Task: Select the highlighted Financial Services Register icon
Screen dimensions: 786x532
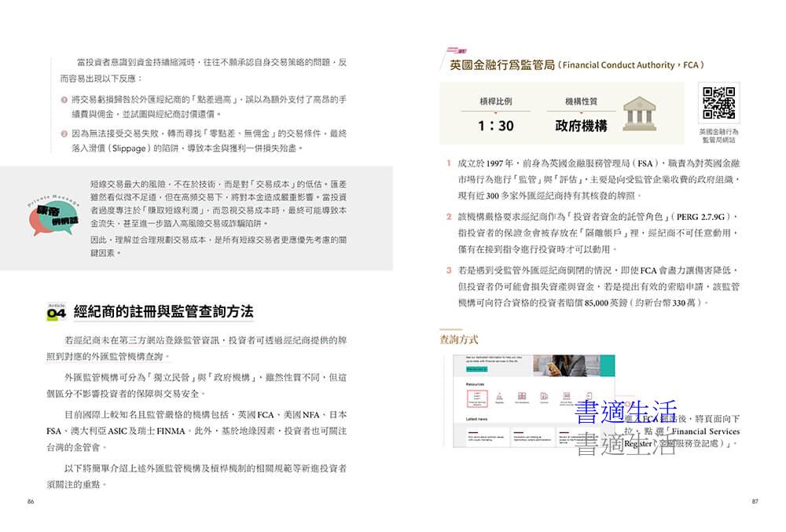Action: 477,397
